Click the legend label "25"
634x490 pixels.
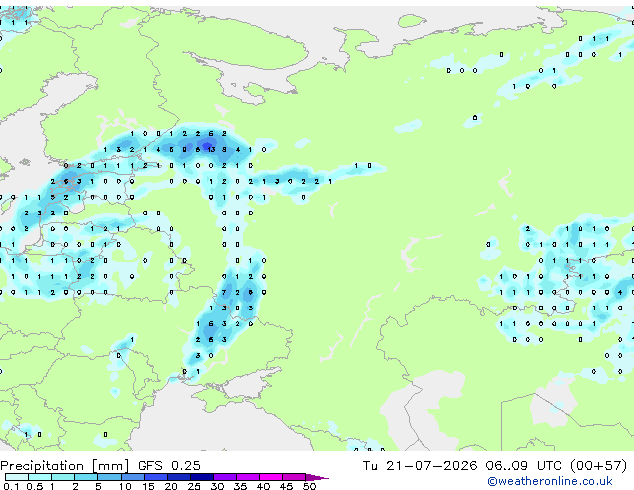point(194,486)
